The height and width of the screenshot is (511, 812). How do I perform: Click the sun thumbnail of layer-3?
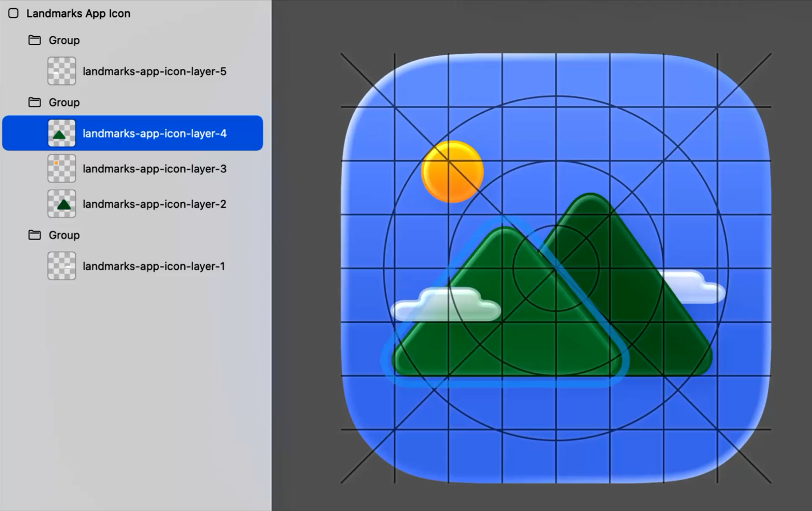61,168
